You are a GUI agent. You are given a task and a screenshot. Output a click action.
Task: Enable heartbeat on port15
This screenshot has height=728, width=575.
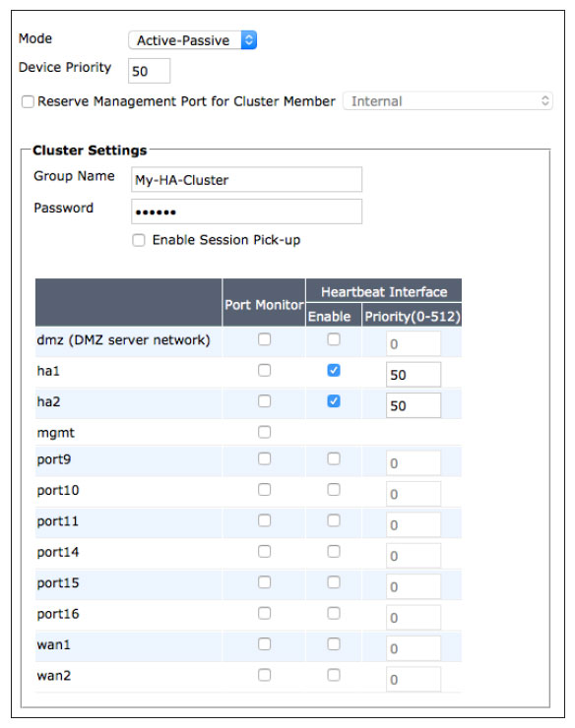334,582
